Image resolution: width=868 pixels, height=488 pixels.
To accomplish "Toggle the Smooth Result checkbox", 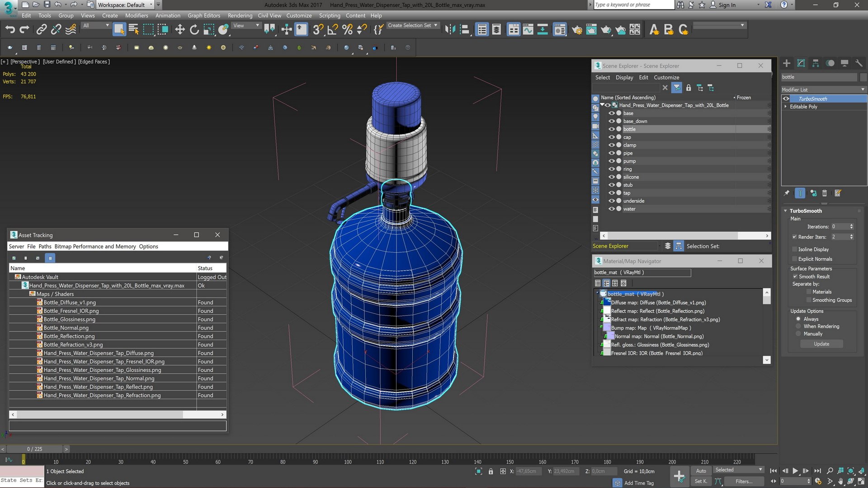I will [x=795, y=277].
